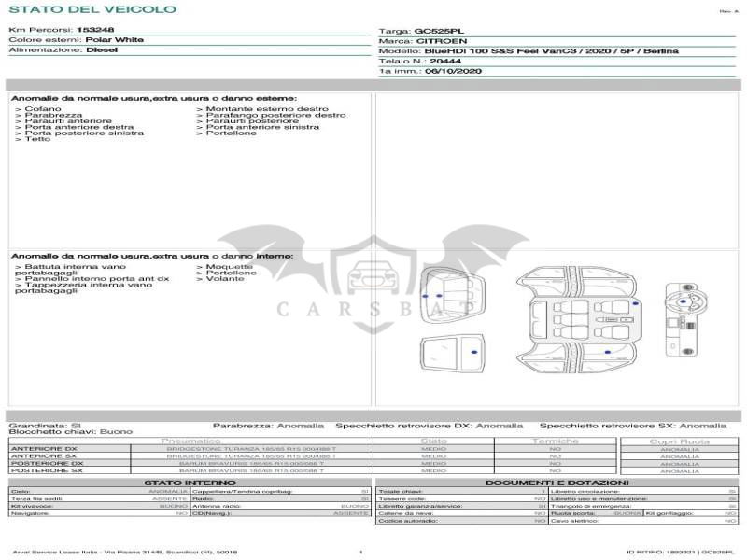747x560 pixels.
Task: Click the STATO DEL VEICOLO title
Action: (x=92, y=10)
